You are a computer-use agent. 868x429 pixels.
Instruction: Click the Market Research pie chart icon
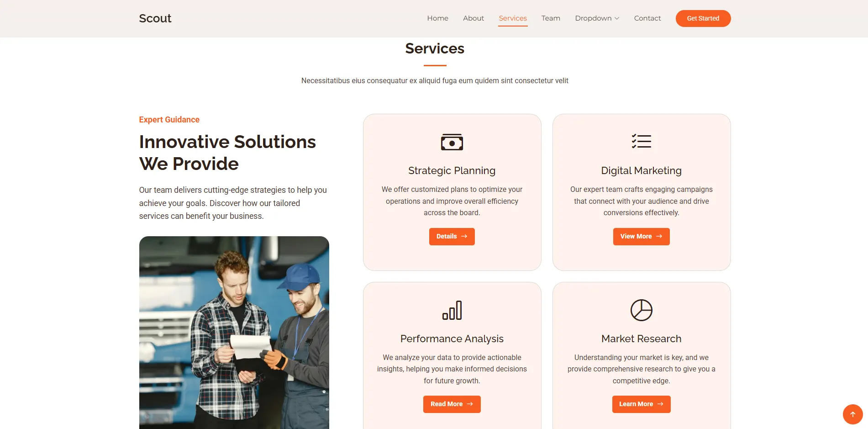tap(641, 310)
